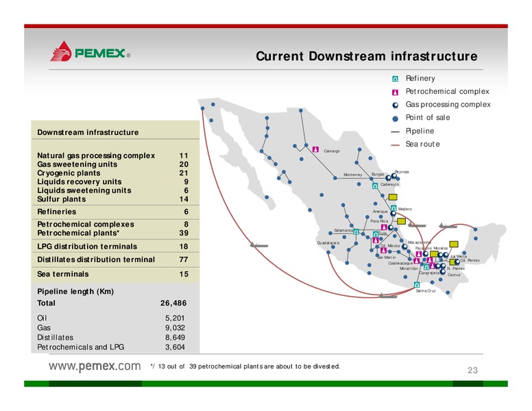Open the www.pemex.com link
The image size is (532, 411).
(95, 366)
